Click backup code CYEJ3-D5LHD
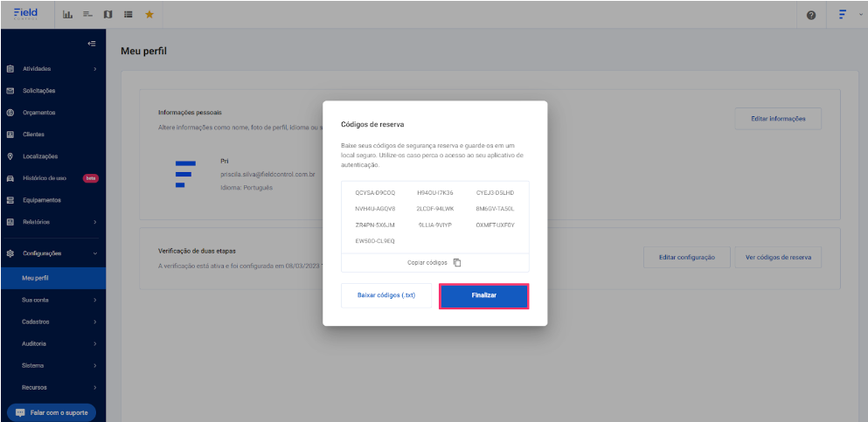 [495, 193]
